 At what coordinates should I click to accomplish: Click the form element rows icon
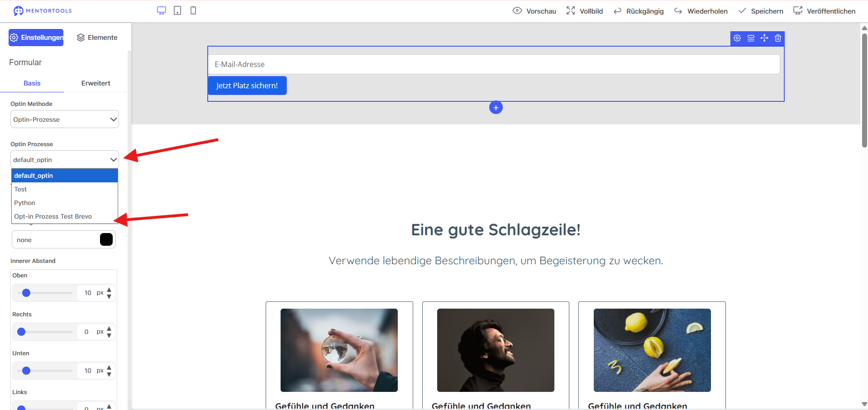pyautogui.click(x=751, y=38)
